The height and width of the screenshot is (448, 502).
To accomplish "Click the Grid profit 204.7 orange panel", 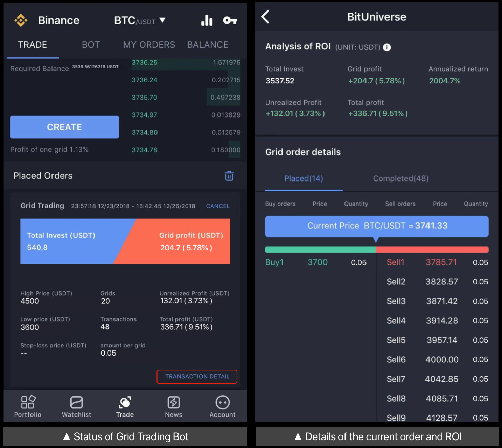I will click(x=180, y=241).
